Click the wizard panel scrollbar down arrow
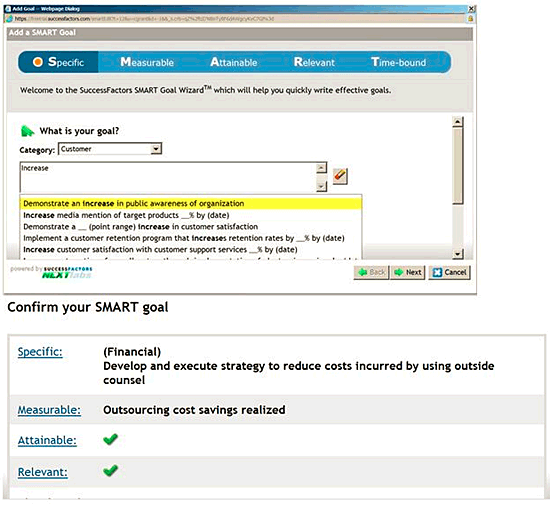 [457, 254]
